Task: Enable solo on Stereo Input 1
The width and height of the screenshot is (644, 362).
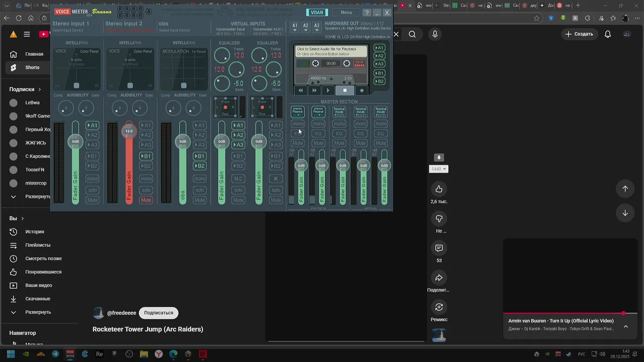Action: pyautogui.click(x=92, y=190)
